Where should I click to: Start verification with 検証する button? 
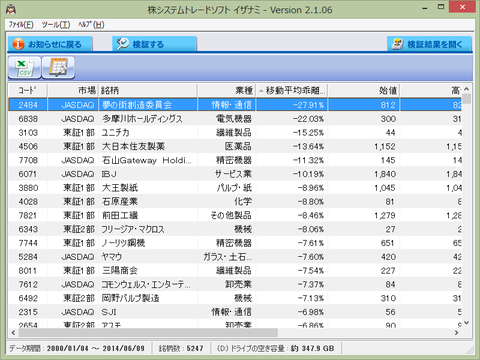[154, 44]
